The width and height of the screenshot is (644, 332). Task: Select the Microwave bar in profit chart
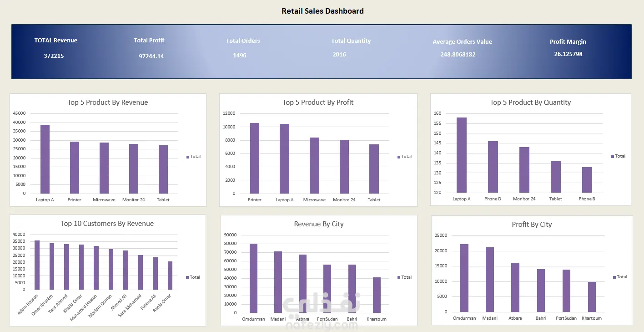pyautogui.click(x=315, y=166)
